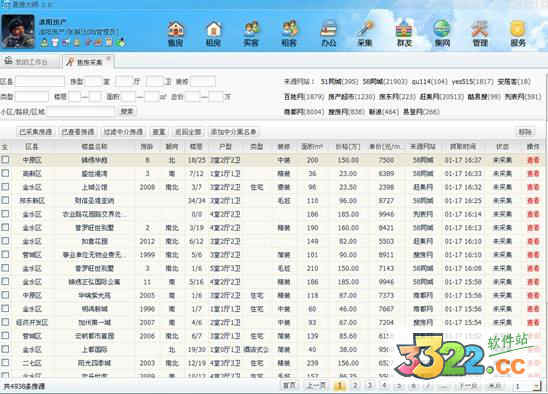Screen dimensions: 548x394
Task: Open the 买客 buyers module icon
Action: [251, 34]
